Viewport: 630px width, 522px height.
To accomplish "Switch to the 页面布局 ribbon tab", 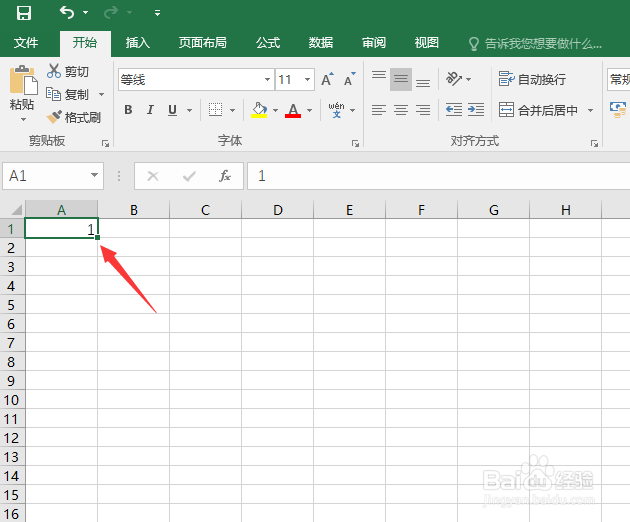I will [202, 43].
